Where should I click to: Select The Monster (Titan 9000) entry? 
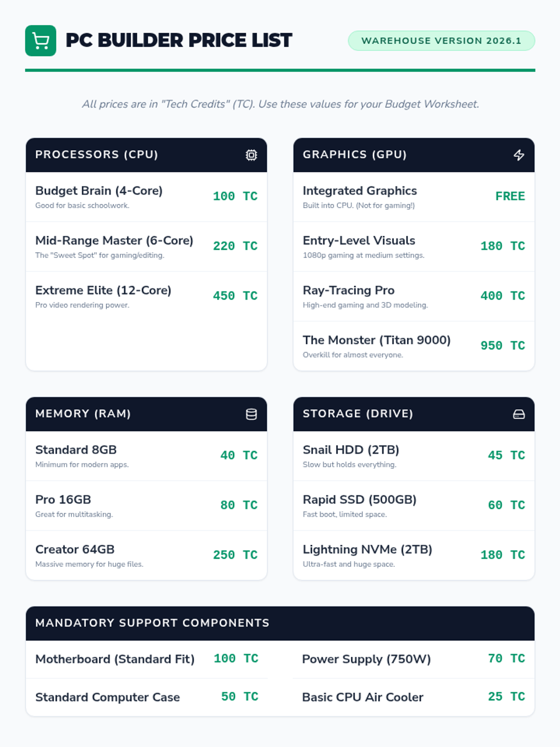(414, 346)
